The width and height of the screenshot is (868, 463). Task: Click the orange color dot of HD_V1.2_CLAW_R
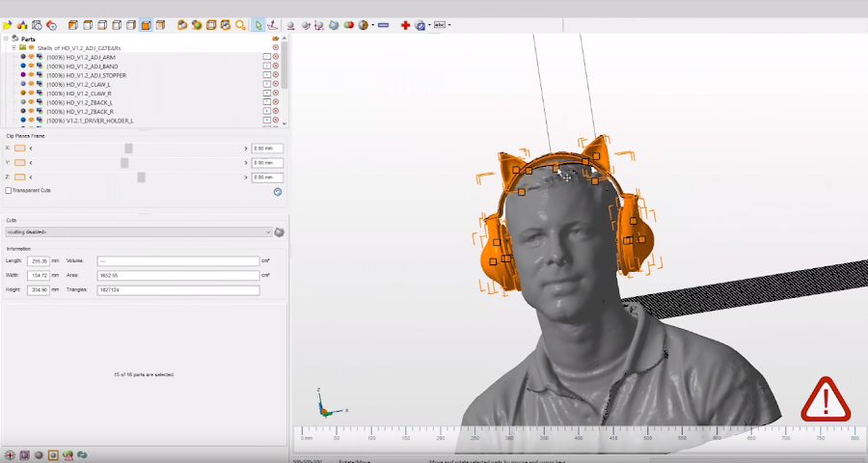[x=23, y=93]
